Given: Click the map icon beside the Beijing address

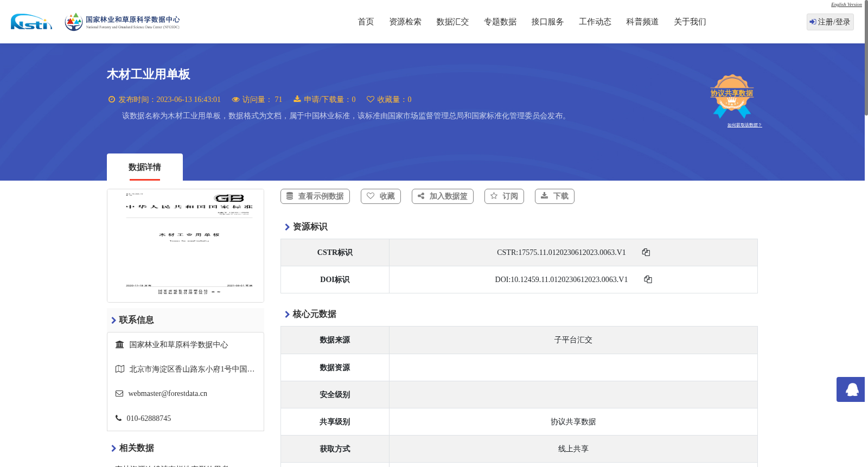Looking at the screenshot, I should click(x=120, y=369).
